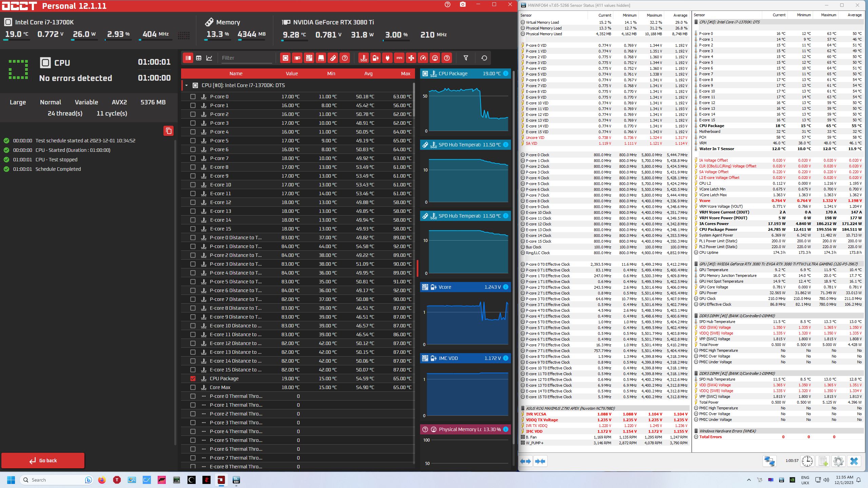Open HWiNFO sensor settings gear
The image size is (868, 488).
839,461
